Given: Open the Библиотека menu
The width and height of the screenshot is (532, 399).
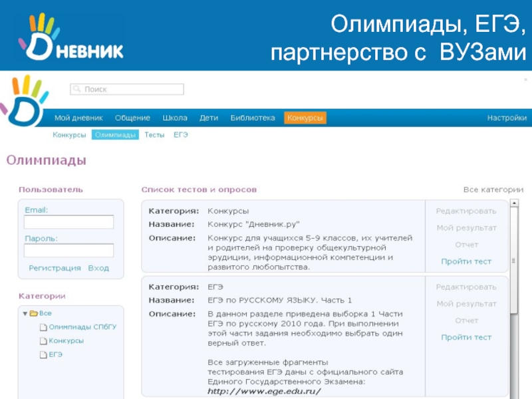Looking at the screenshot, I should click(x=253, y=118).
